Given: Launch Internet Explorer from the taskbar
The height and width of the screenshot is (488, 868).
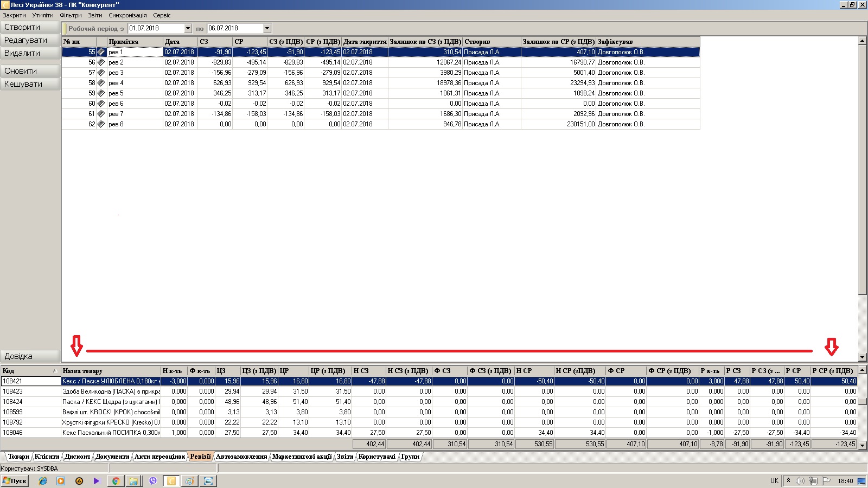Looking at the screenshot, I should coord(43,481).
